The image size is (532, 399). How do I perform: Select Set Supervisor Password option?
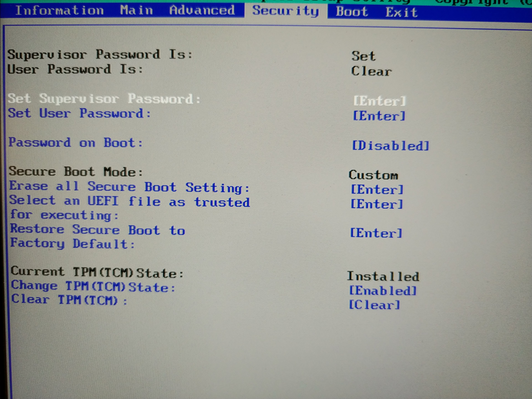point(104,99)
